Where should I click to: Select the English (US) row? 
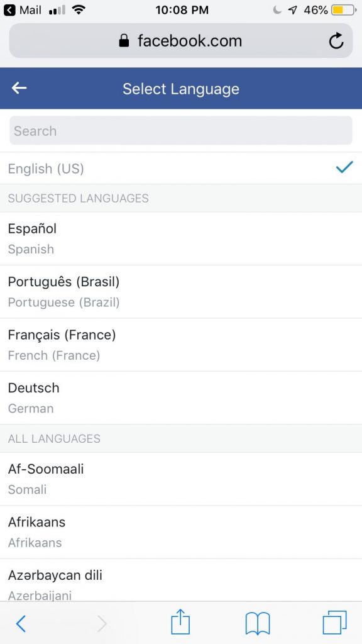[x=181, y=169]
